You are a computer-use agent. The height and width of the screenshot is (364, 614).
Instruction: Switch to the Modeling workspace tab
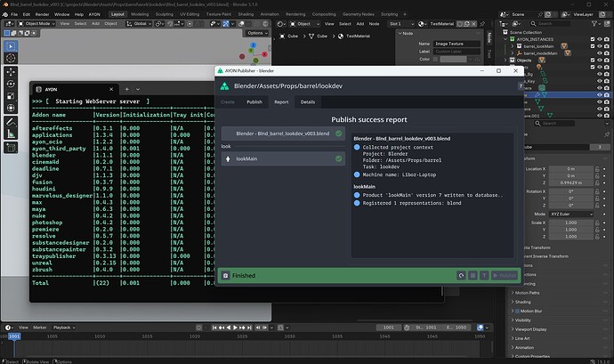point(140,14)
